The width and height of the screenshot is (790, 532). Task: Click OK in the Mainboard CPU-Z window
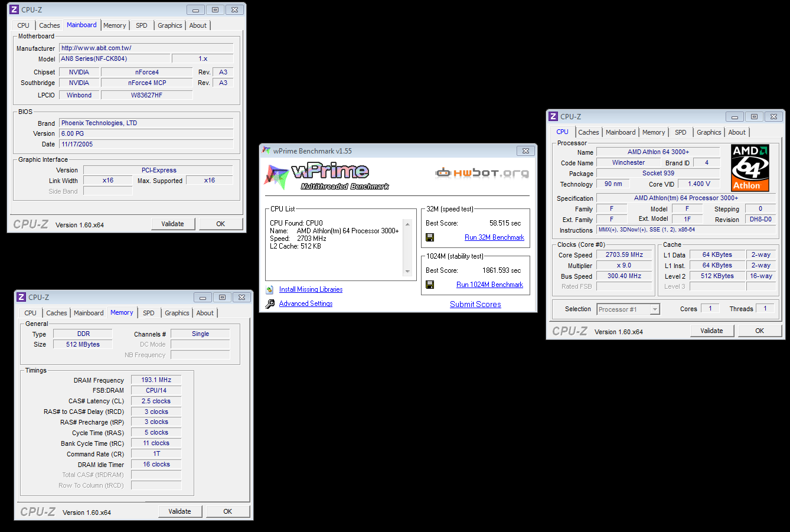coord(221,224)
